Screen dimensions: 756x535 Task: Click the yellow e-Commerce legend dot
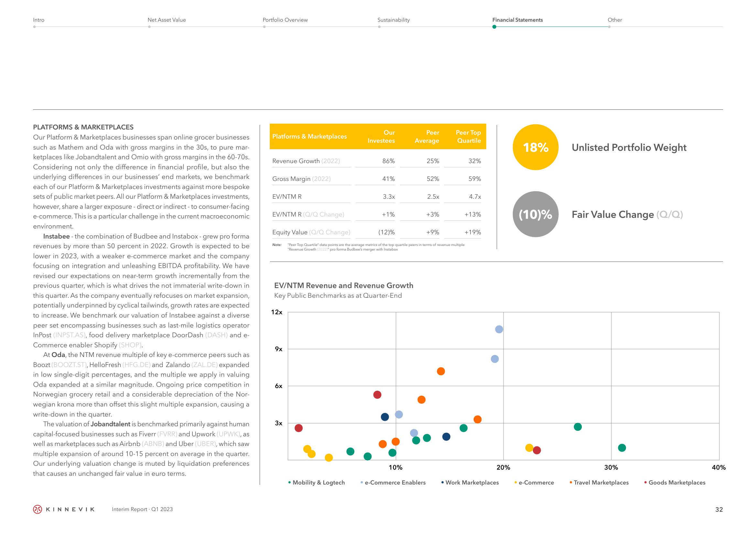pyautogui.click(x=516, y=483)
